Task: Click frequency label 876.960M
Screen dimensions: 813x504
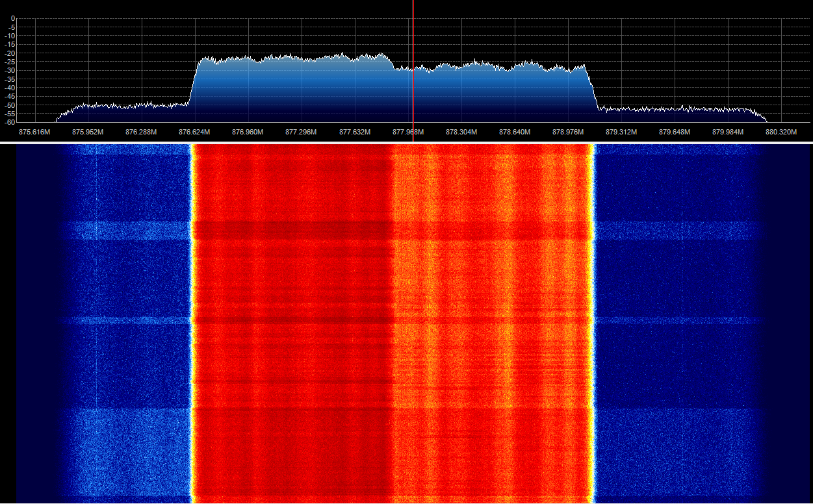Action: click(248, 132)
